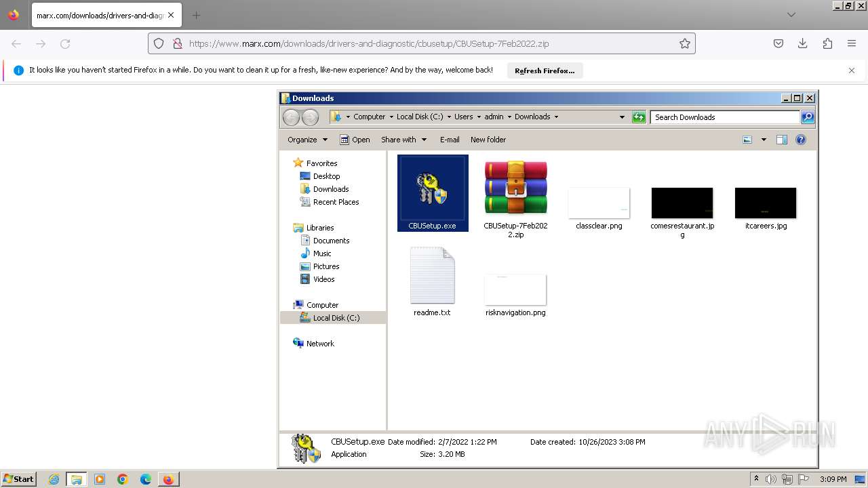Launch Internet Explorer from taskbar
Image resolution: width=868 pixels, height=488 pixels.
point(54,479)
